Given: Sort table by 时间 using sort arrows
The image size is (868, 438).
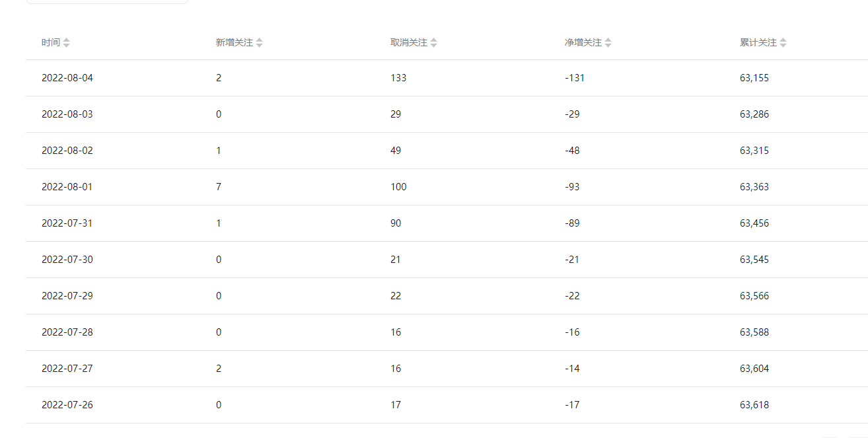Looking at the screenshot, I should 66,43.
